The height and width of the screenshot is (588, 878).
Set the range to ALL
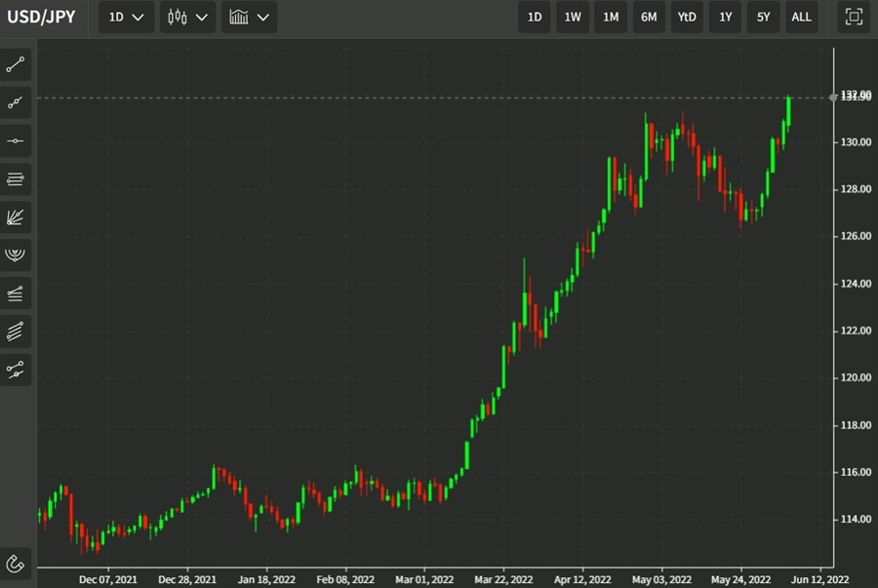pos(801,17)
